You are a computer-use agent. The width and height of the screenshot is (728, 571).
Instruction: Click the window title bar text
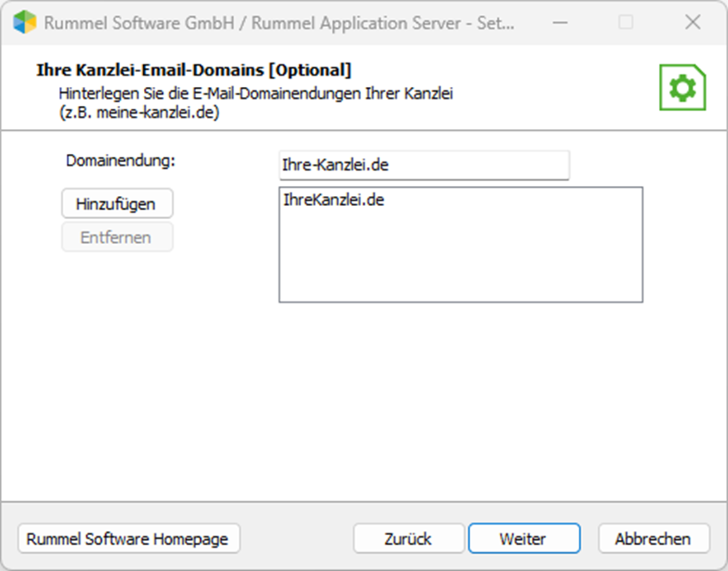coord(279,23)
